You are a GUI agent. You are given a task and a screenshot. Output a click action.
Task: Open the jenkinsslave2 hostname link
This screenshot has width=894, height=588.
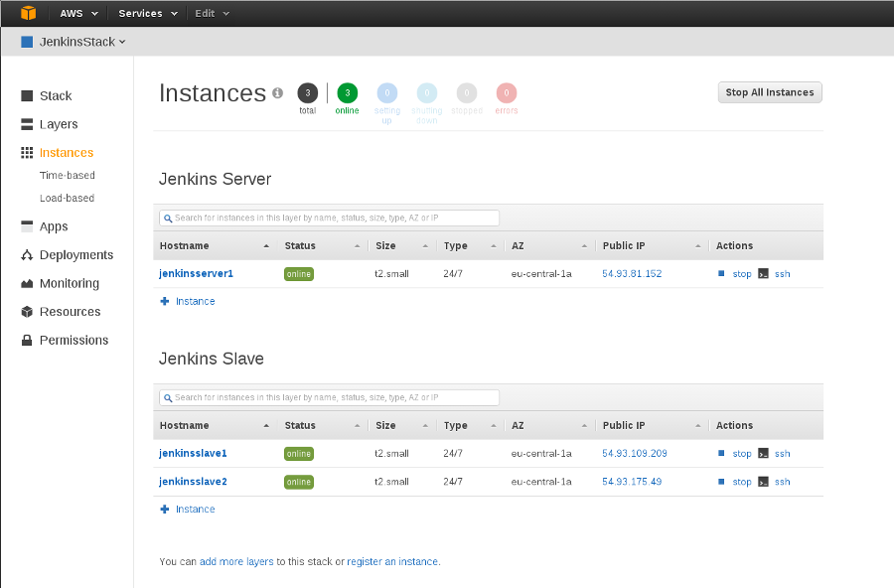193,482
